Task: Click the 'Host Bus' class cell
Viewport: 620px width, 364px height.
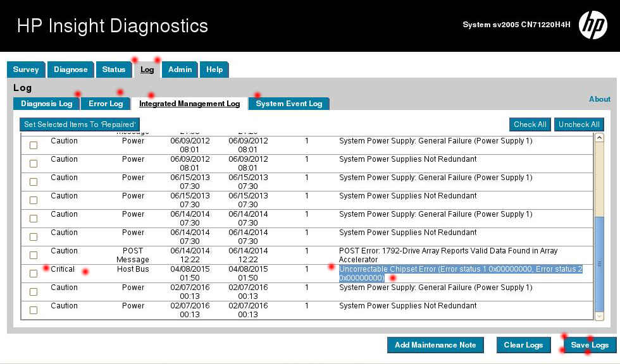Action: pyautogui.click(x=133, y=269)
